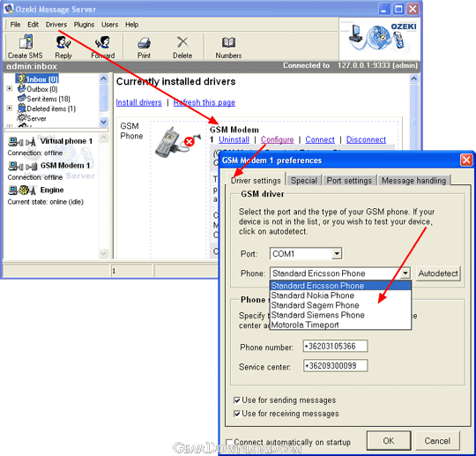Click the Phone number input field
The image size is (476, 456).
click(336, 346)
